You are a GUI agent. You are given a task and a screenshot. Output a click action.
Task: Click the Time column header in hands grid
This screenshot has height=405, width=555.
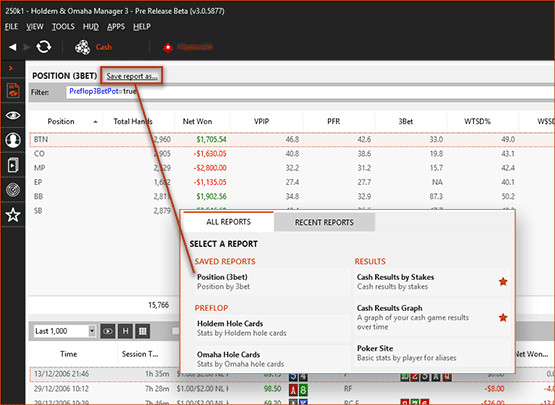[x=68, y=354]
